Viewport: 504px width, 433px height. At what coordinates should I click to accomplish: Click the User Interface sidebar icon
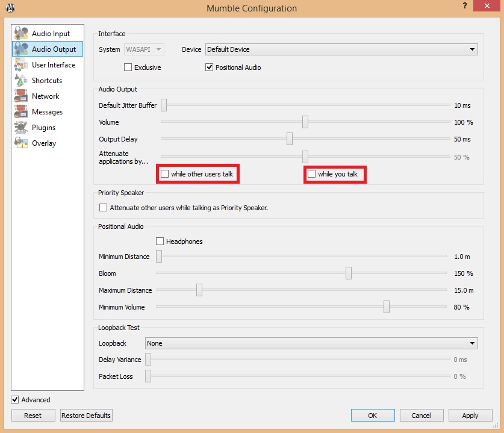21,64
